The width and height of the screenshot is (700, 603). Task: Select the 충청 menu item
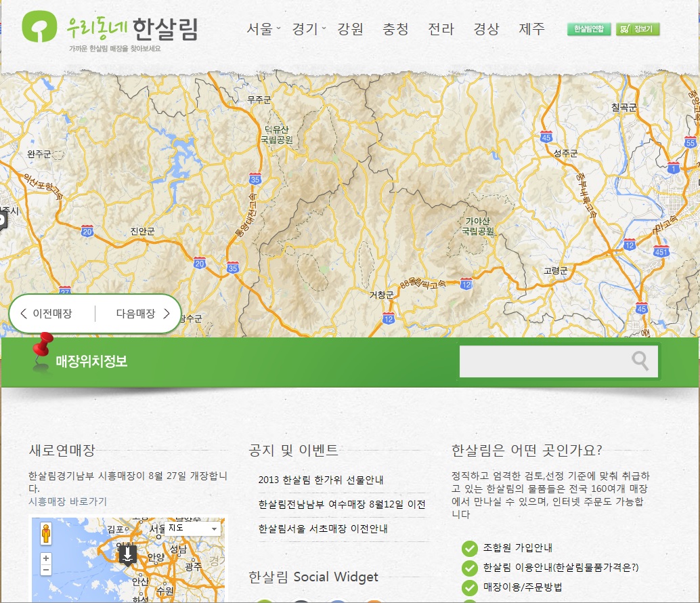(x=396, y=29)
